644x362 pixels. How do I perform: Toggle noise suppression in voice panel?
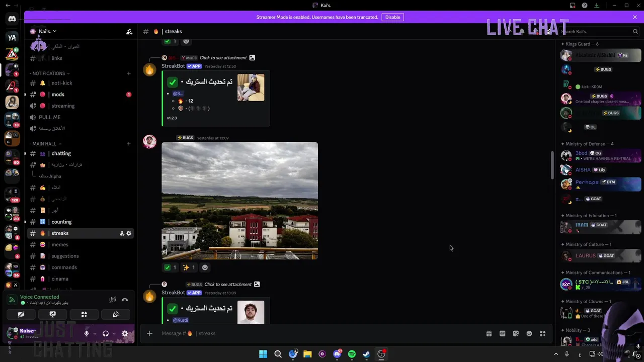pyautogui.click(x=113, y=300)
